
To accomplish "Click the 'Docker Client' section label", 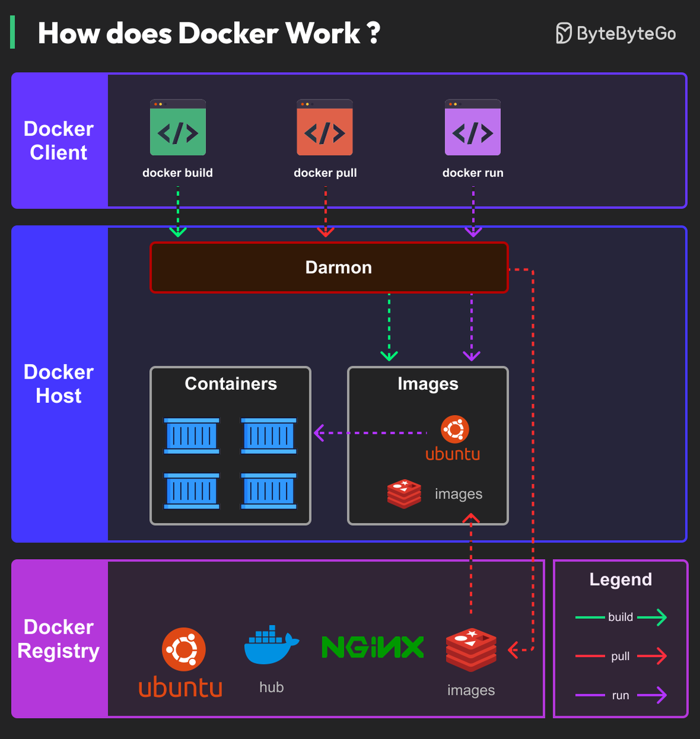I will click(x=59, y=140).
